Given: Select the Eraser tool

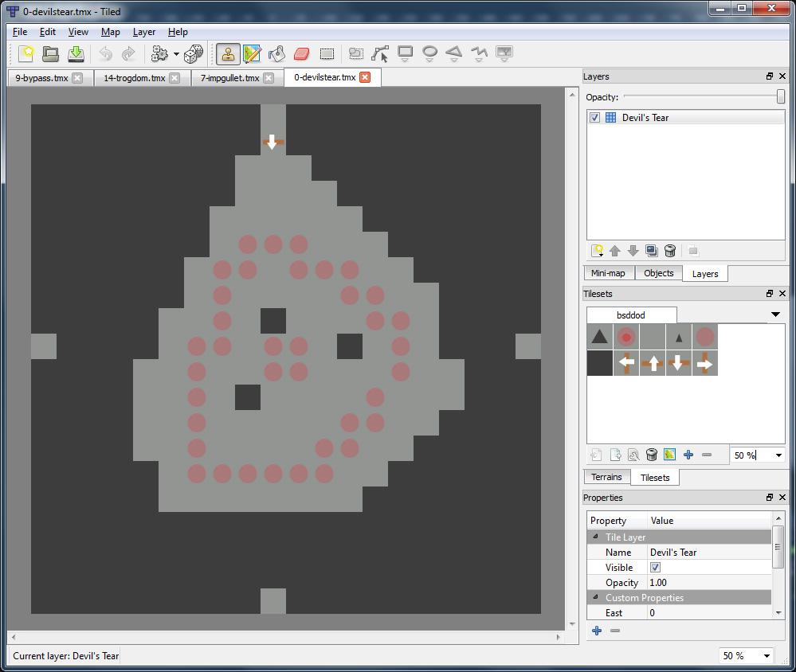Looking at the screenshot, I should [301, 54].
